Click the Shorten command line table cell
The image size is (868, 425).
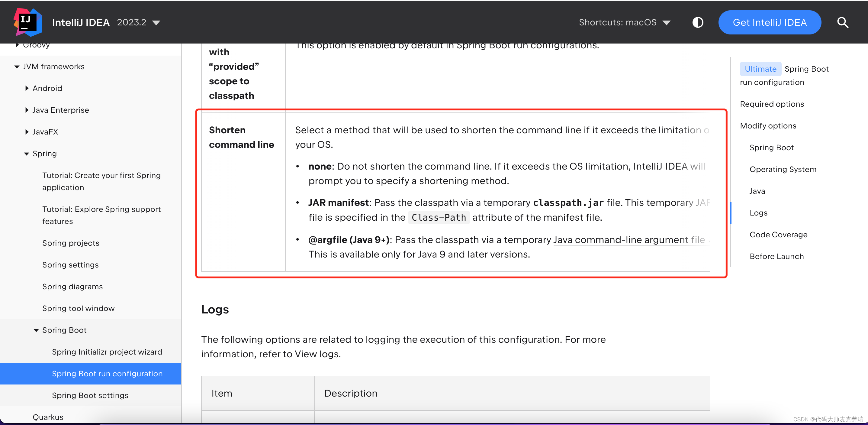(243, 192)
